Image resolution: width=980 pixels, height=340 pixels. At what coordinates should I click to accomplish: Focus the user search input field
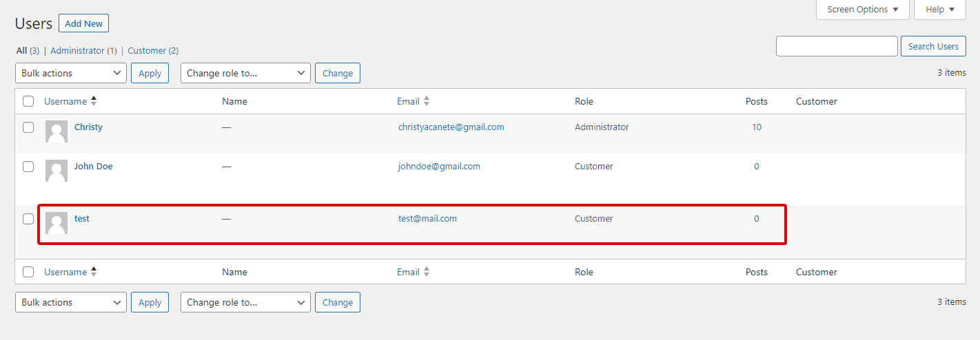pos(836,46)
